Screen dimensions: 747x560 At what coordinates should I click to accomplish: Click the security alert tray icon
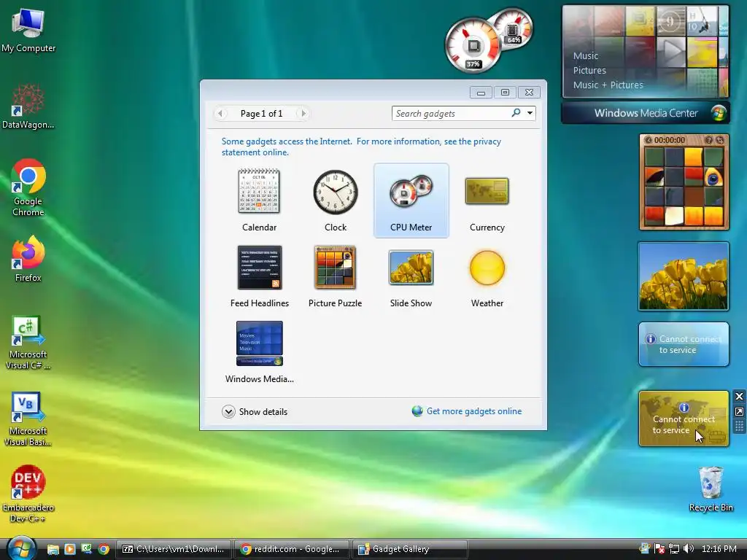659,548
